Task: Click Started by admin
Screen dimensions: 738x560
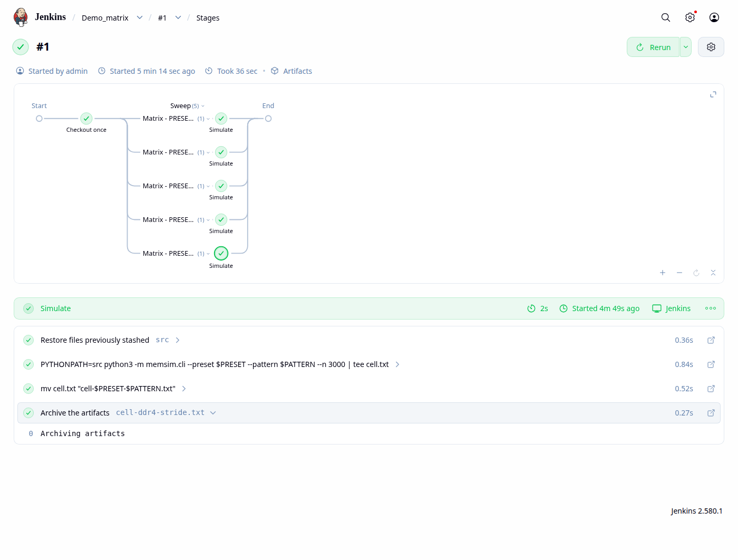Action: (52, 71)
